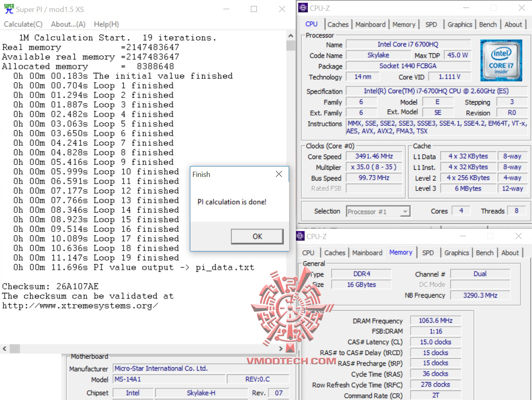Open Graphics tab in lower CPU-Z window
The height and width of the screenshot is (400, 532).
457,253
